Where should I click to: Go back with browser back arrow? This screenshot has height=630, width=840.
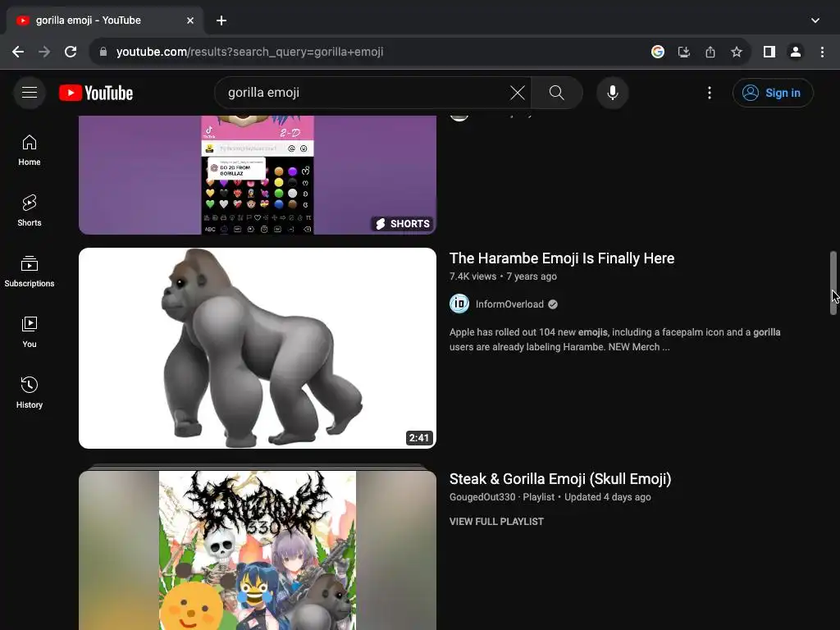pos(18,52)
